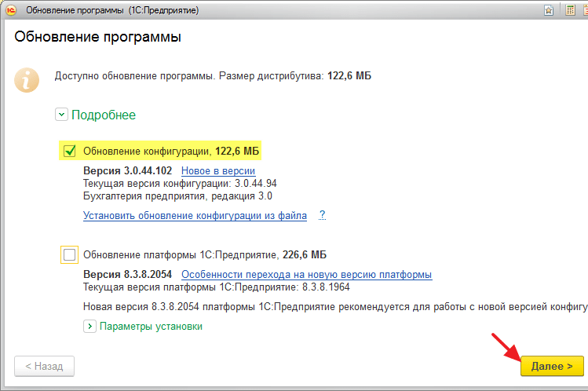Click the 'Новая версия 8.3.8.2054 платформы' recommendation text

click(x=335, y=307)
